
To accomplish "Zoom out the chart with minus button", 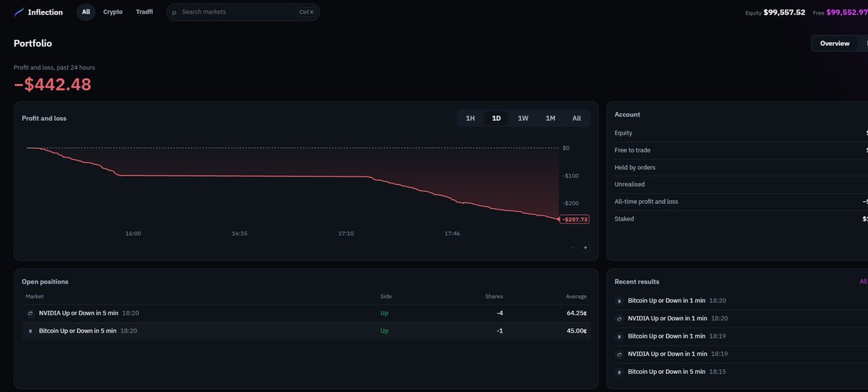I will [573, 247].
